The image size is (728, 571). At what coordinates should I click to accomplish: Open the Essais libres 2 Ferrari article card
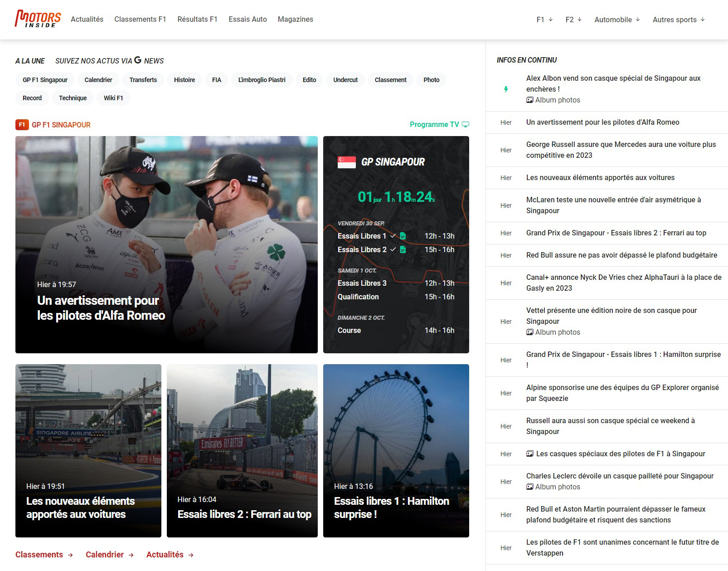coord(242,450)
